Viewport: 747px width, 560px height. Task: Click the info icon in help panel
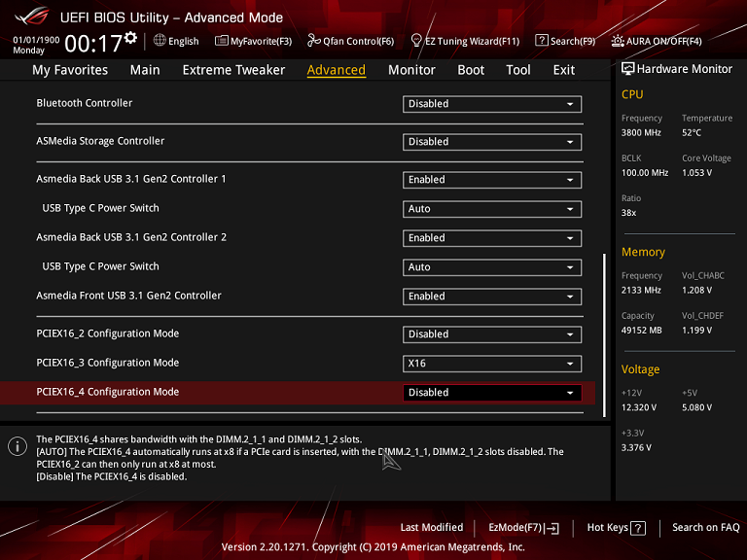[18, 446]
